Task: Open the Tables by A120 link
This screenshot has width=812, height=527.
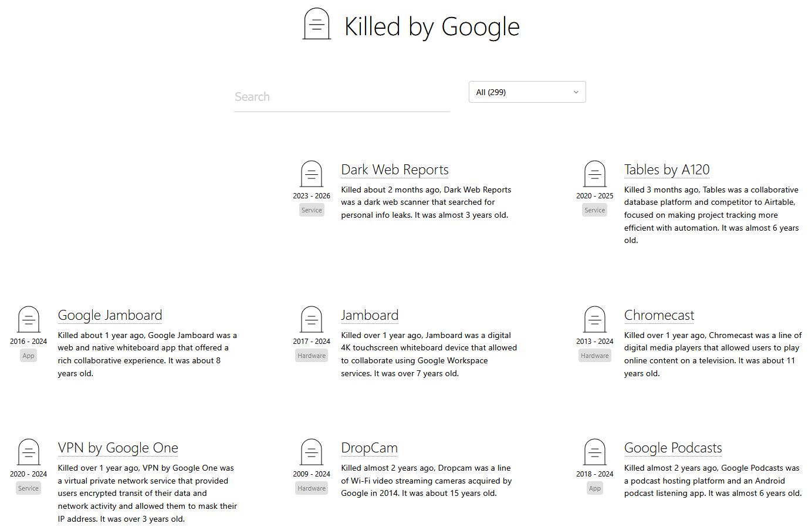Action: (x=667, y=170)
